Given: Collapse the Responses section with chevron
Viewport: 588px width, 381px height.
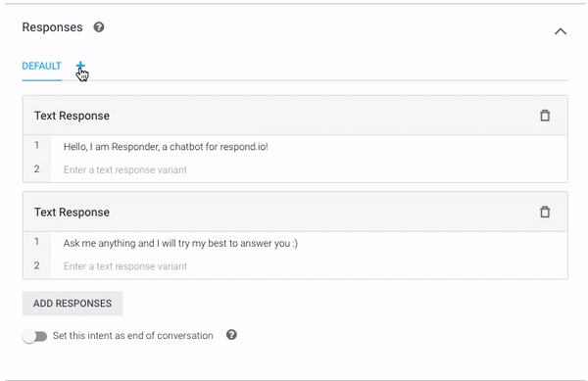Looking at the screenshot, I should click(x=561, y=31).
